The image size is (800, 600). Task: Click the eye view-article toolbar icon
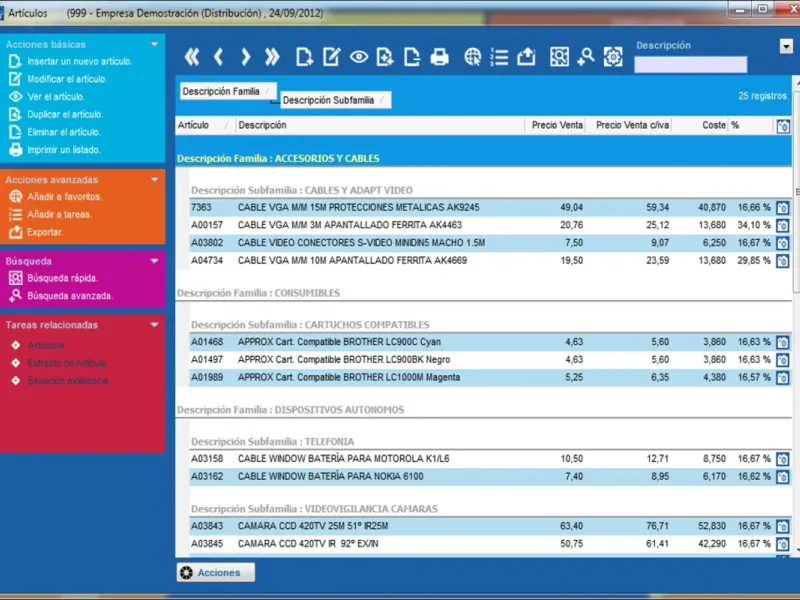point(359,57)
